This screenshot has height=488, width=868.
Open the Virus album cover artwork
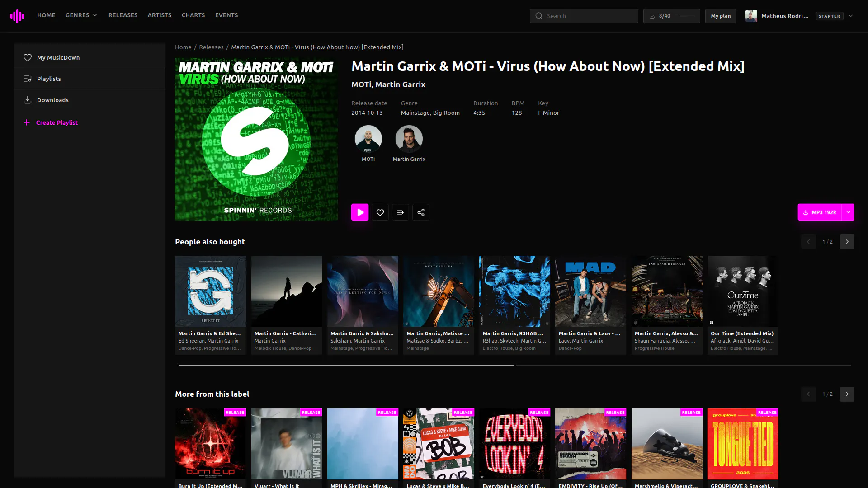(256, 139)
